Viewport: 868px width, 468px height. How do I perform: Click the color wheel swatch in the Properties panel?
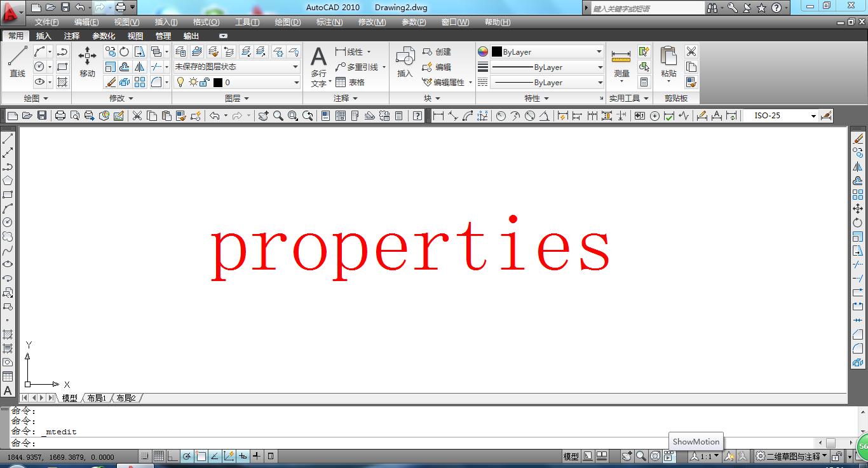click(483, 52)
